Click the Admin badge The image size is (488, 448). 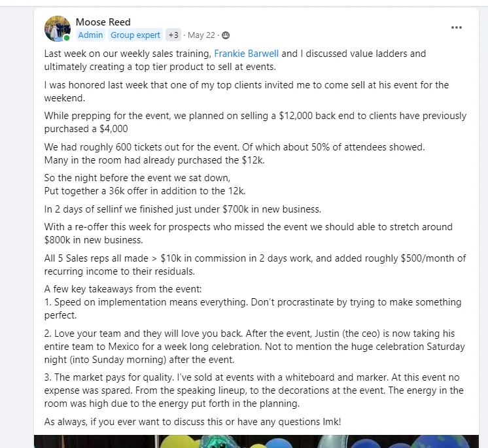coord(90,35)
